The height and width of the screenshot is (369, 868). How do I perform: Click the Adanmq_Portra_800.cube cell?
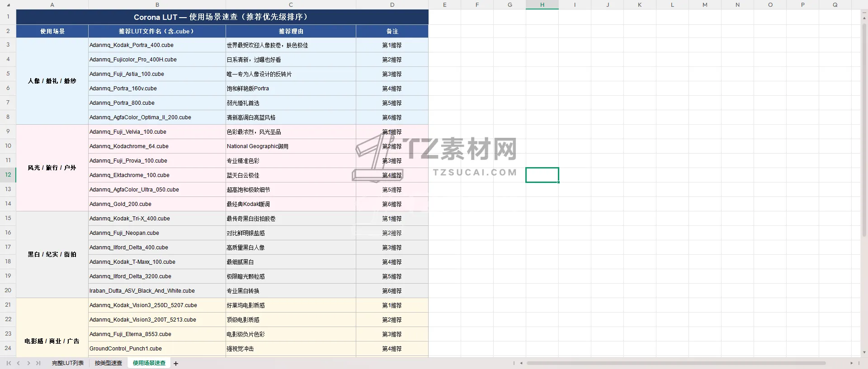coord(157,103)
